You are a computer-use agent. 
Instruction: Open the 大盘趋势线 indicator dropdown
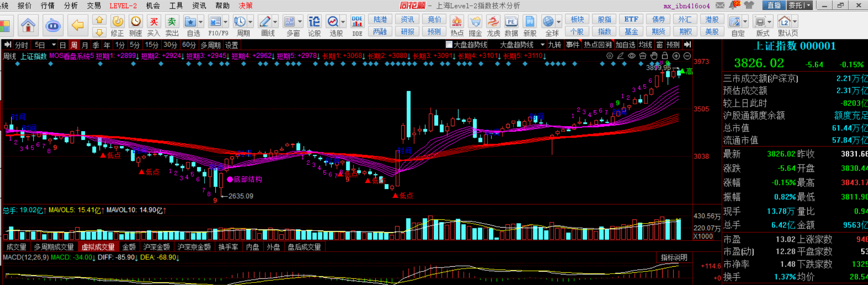[x=542, y=45]
